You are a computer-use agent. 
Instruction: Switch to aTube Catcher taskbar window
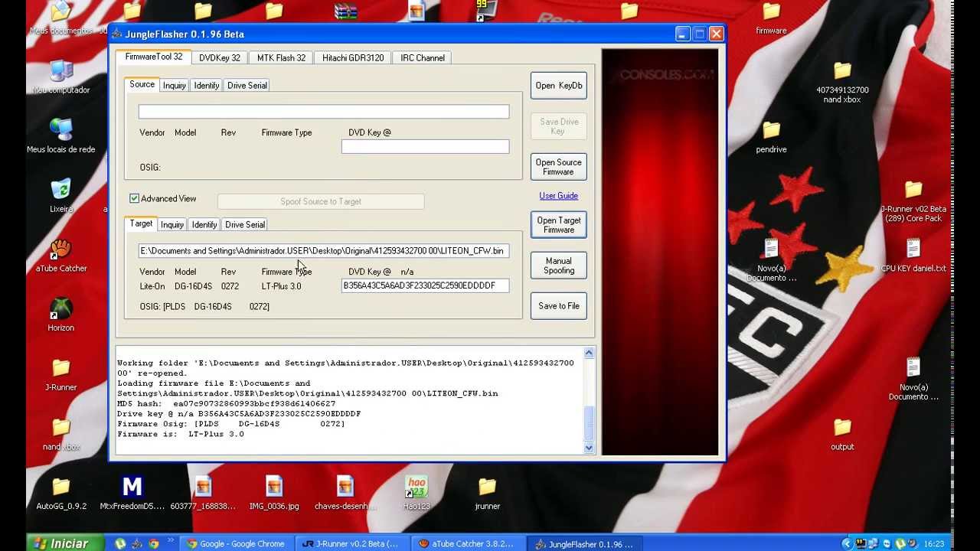469,544
